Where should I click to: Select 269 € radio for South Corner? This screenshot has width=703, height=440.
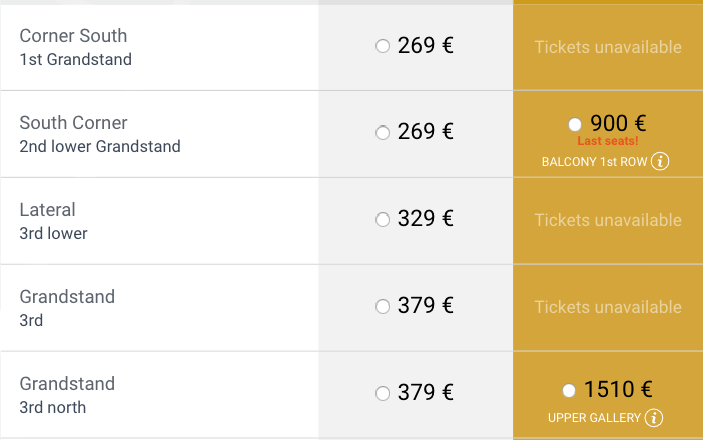click(x=382, y=132)
